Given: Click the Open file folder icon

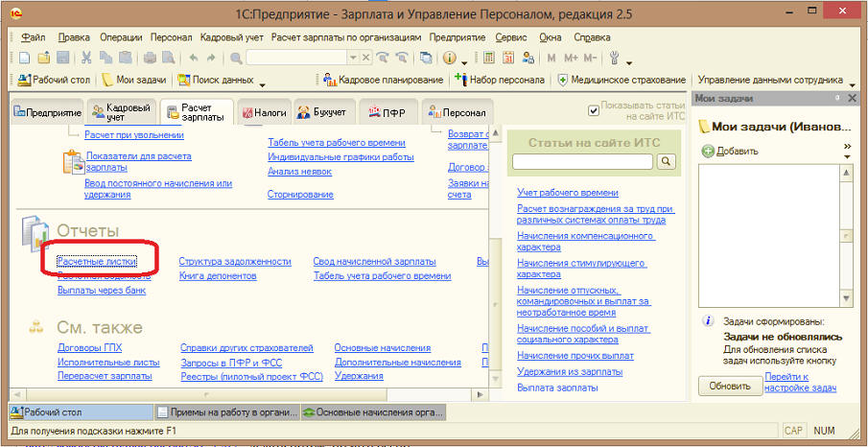Looking at the screenshot, I should [44, 58].
